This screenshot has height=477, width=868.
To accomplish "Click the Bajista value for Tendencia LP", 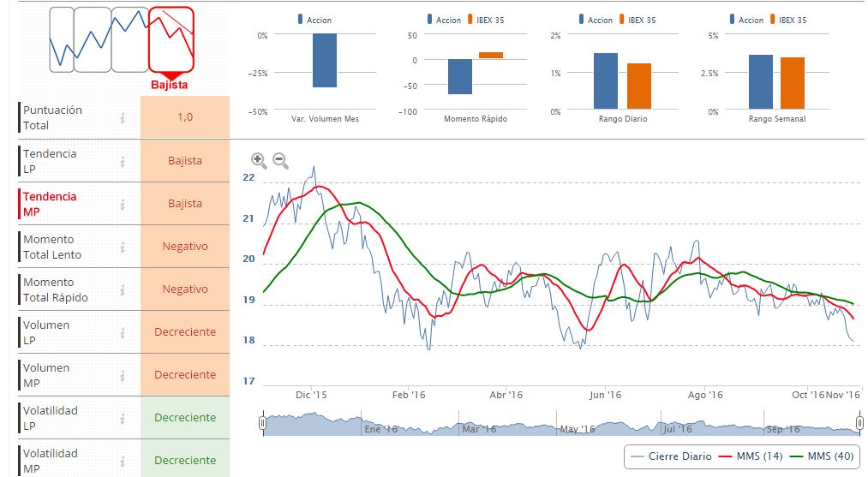I will tap(185, 161).
